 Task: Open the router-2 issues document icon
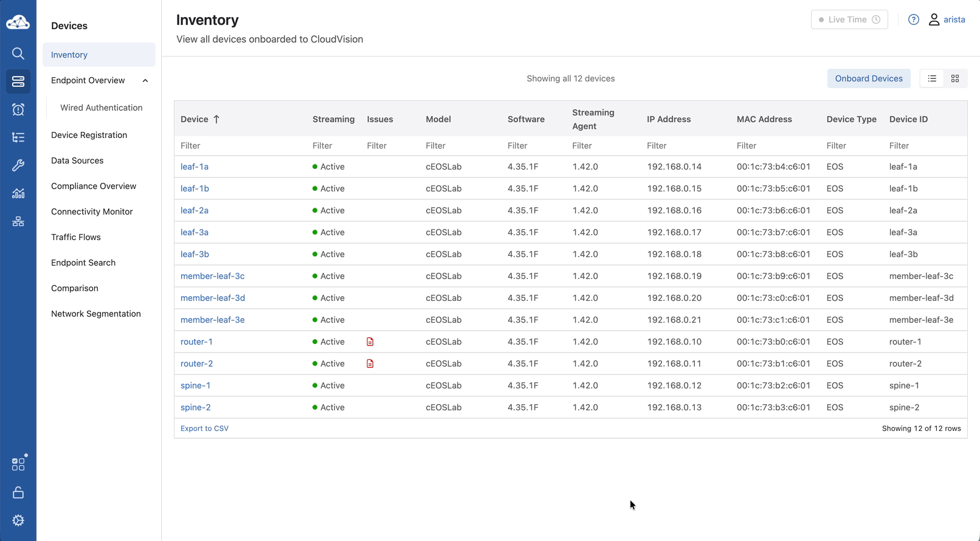[x=370, y=364]
